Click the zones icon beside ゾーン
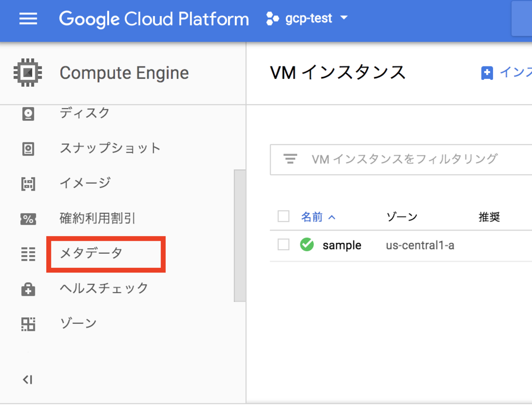Image resolution: width=532 pixels, height=408 pixels. coord(28,324)
